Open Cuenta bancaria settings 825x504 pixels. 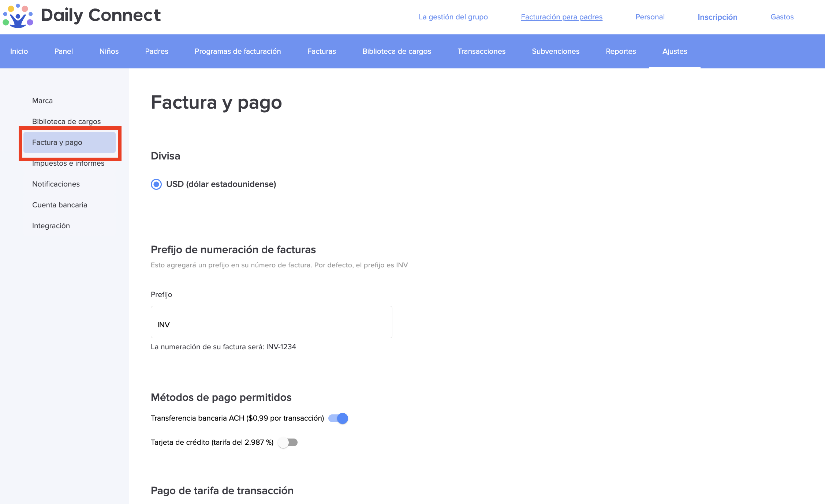coord(60,205)
